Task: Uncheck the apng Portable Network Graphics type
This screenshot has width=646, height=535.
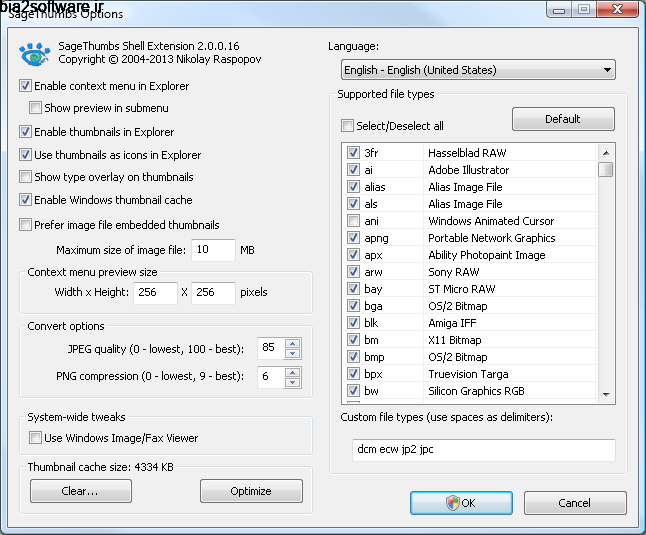Action: coord(353,237)
